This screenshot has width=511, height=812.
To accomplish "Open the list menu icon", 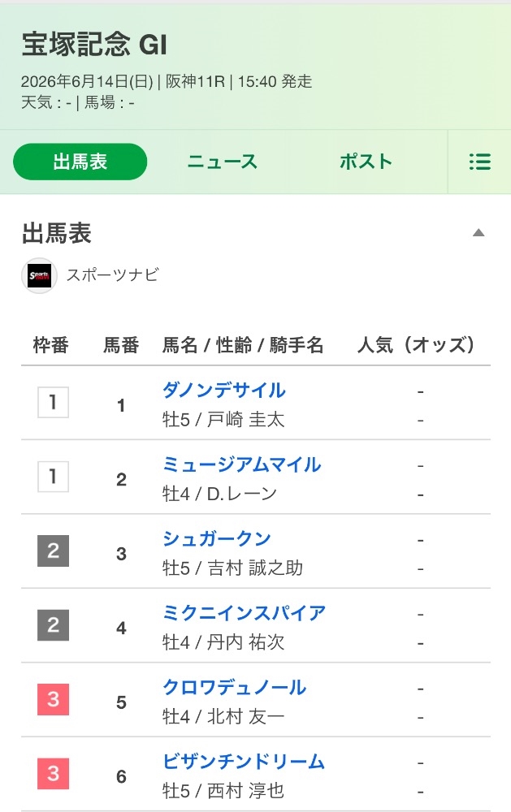I will (479, 162).
